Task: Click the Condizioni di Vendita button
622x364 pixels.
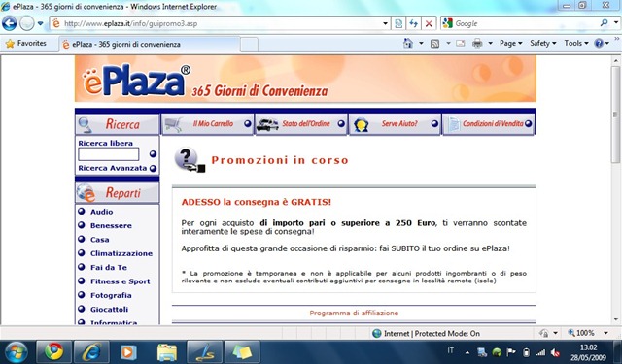Action: point(489,124)
